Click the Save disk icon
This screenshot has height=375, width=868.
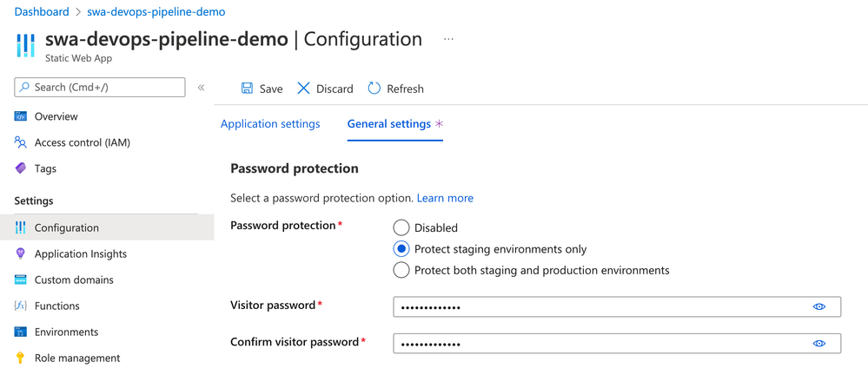[x=247, y=89]
